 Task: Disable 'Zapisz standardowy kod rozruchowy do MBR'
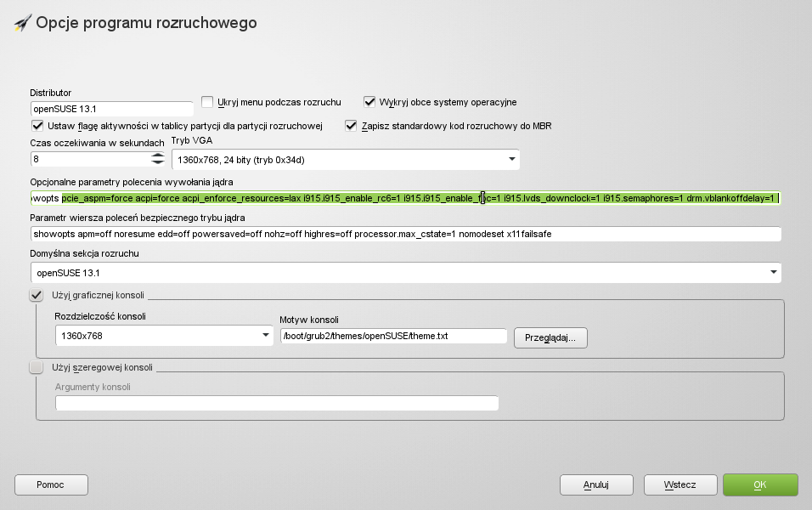pos(351,126)
